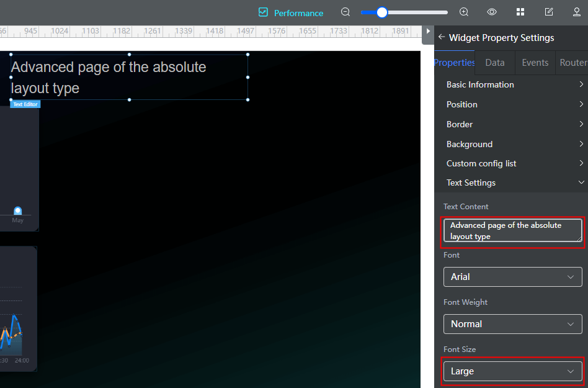
Task: Switch to the Properties tab
Action: tap(454, 63)
